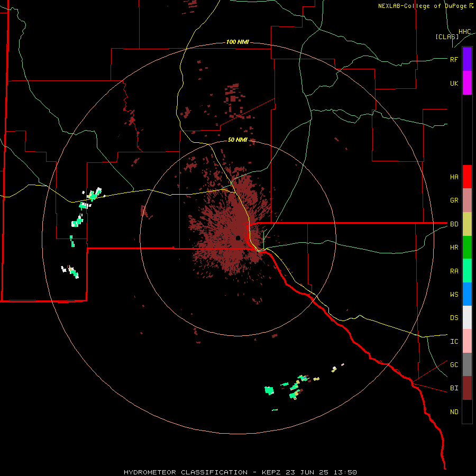Click the BI legend label
Viewport: 476px width, 476px height.
point(454,388)
